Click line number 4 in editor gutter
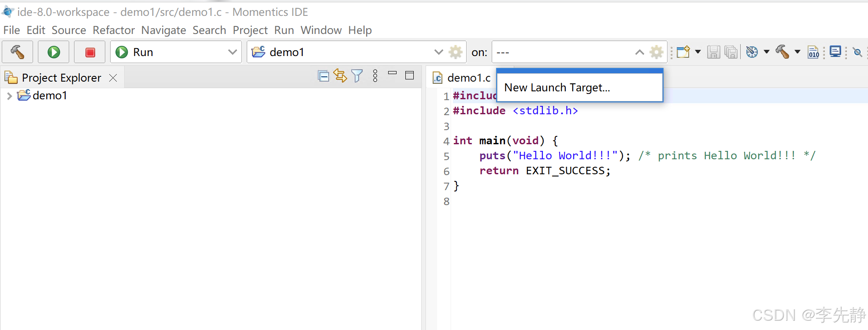 click(446, 141)
